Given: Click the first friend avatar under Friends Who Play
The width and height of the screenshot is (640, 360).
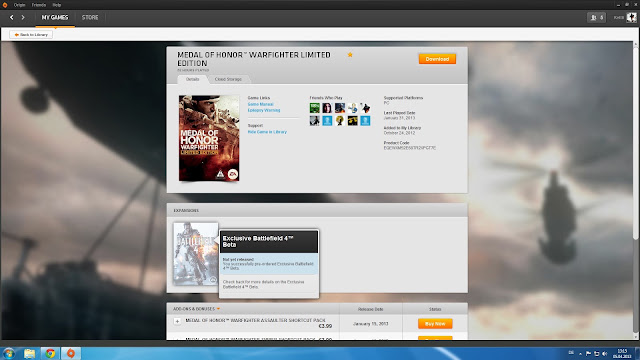Looking at the screenshot, I should click(315, 108).
